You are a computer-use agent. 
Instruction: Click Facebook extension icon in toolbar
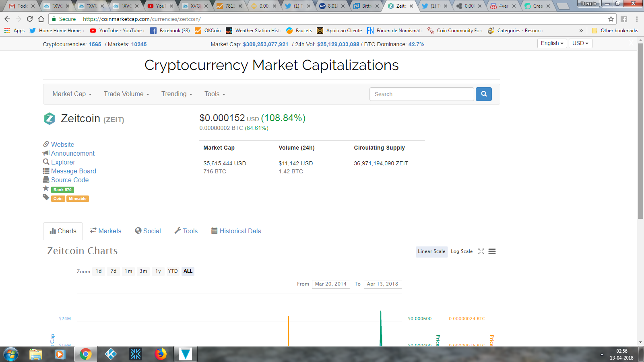624,19
